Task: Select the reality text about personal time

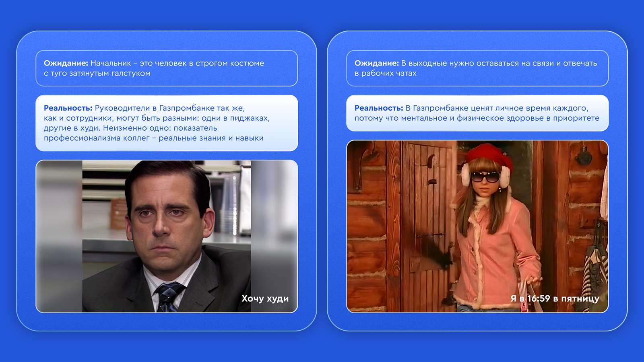Action: 477,113
